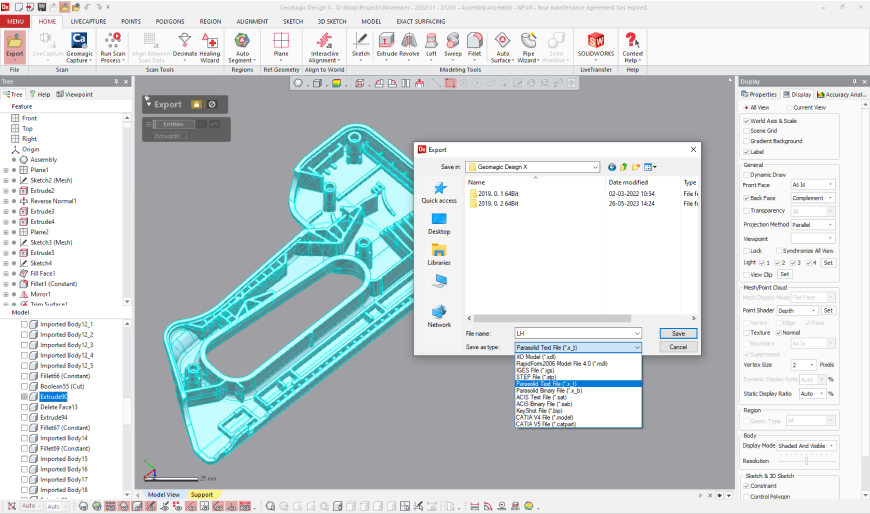Open the Pipe Wizard
870x514 pixels.
529,47
